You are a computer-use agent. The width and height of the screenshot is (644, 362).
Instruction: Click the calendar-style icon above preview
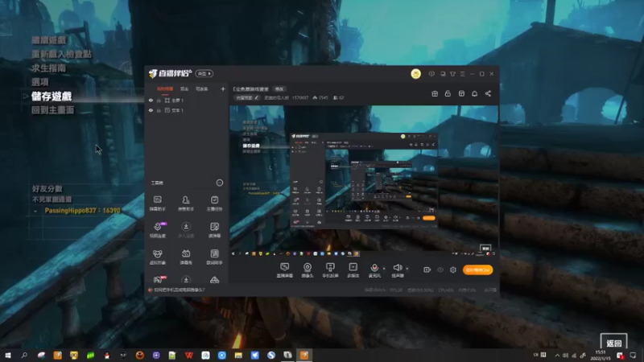461,93
